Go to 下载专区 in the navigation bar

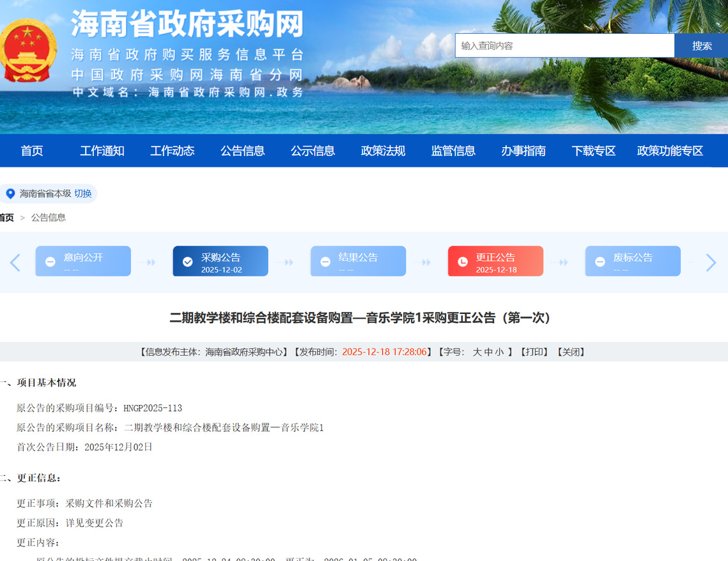[x=593, y=151]
